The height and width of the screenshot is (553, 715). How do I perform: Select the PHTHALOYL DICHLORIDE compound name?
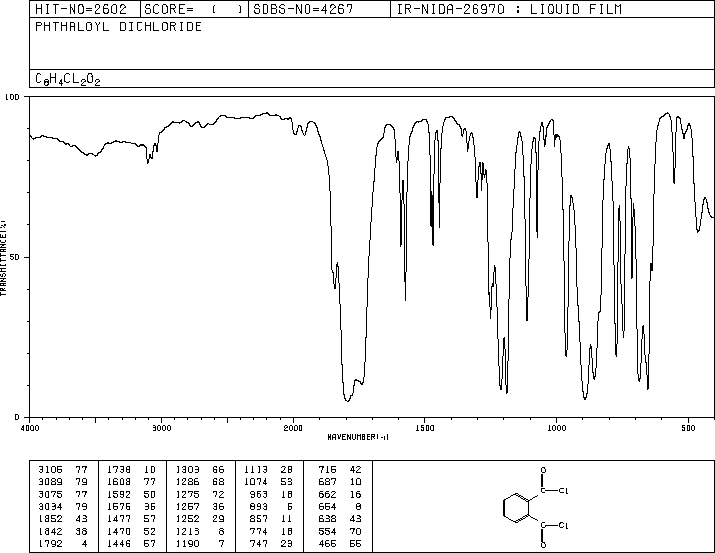(x=119, y=26)
